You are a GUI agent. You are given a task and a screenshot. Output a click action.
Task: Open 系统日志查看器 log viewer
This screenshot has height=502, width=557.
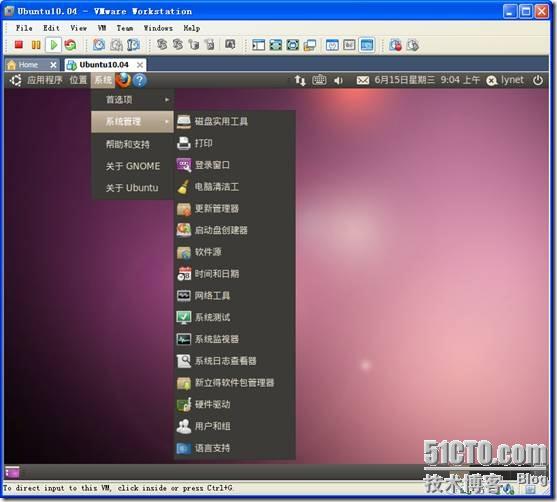(x=234, y=361)
